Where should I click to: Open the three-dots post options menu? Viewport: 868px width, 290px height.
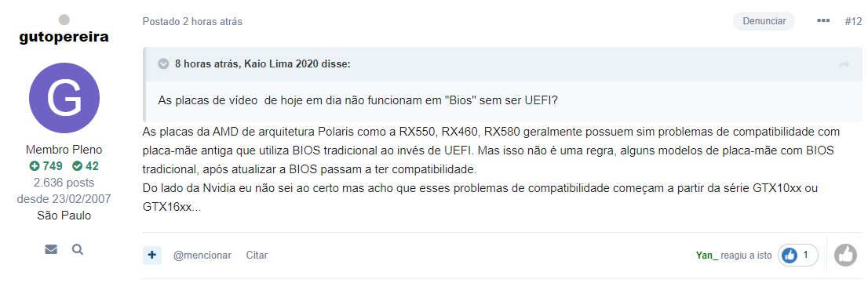pos(823,21)
